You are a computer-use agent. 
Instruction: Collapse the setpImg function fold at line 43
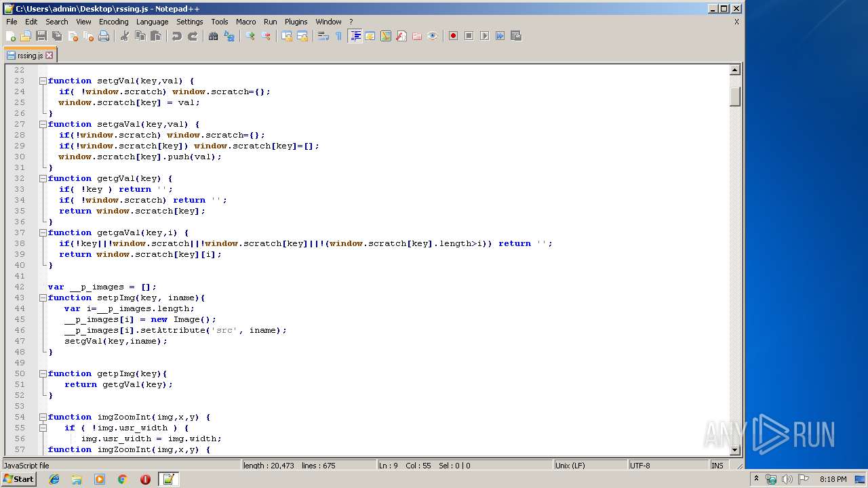(43, 298)
